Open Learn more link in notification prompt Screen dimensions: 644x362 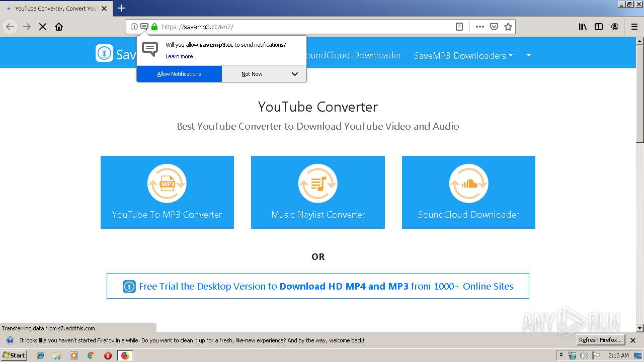click(181, 56)
